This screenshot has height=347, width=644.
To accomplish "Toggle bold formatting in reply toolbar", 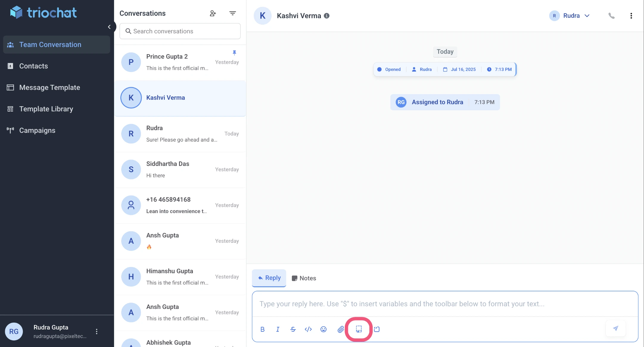I will click(x=262, y=329).
